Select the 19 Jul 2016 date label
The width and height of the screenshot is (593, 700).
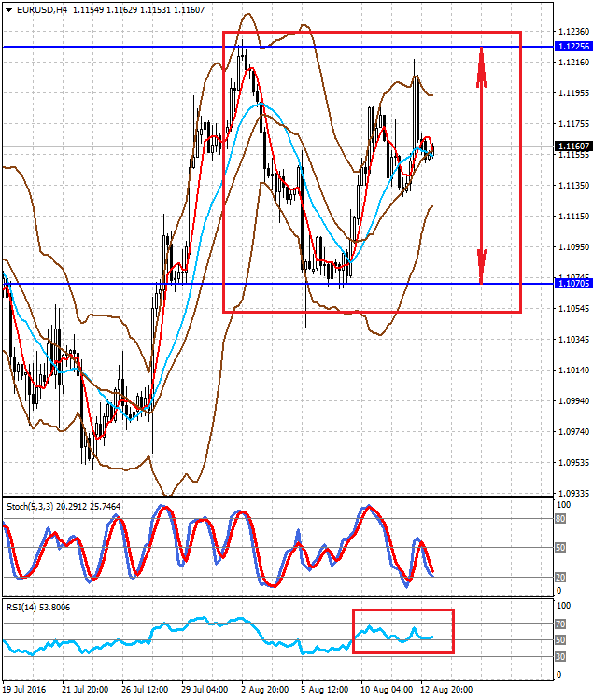(23, 690)
